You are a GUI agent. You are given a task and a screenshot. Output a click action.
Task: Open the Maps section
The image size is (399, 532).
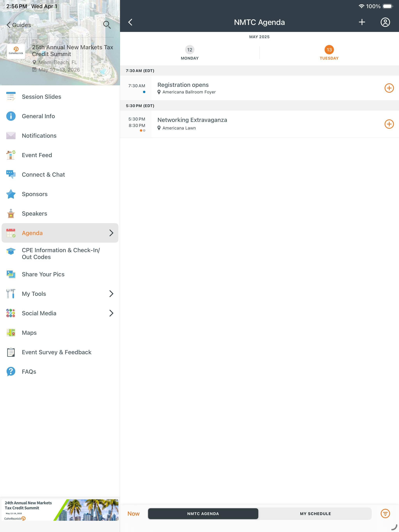pos(60,333)
